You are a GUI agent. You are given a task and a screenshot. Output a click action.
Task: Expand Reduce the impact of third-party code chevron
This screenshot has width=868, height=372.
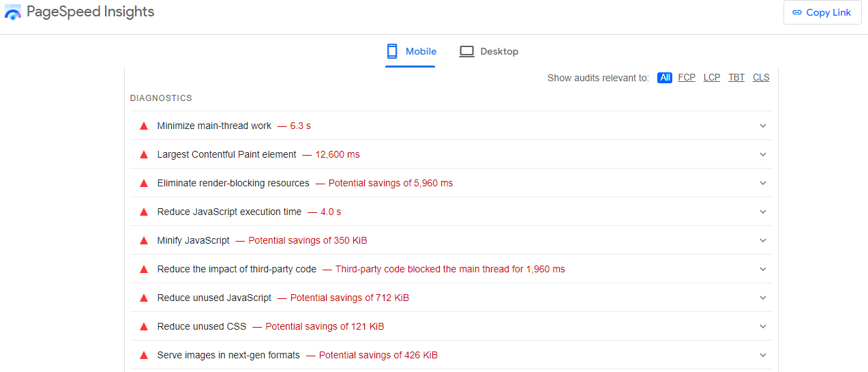tap(763, 269)
